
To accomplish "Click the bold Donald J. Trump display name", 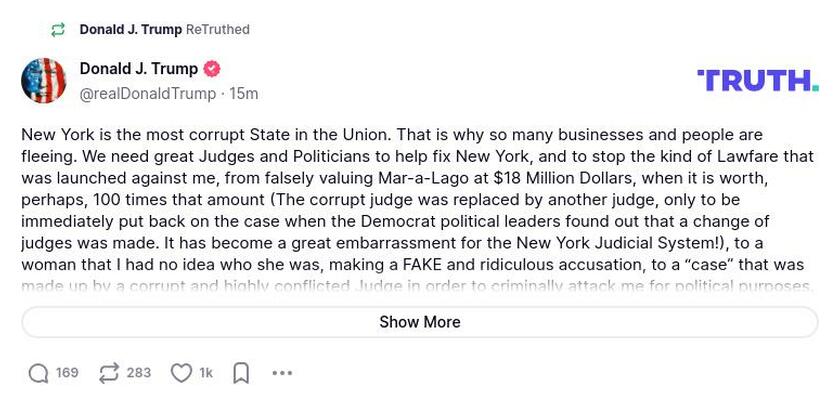I will pyautogui.click(x=138, y=69).
